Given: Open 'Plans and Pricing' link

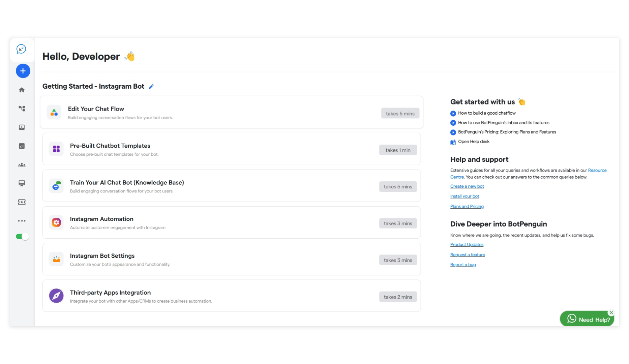Looking at the screenshot, I should pyautogui.click(x=467, y=207).
